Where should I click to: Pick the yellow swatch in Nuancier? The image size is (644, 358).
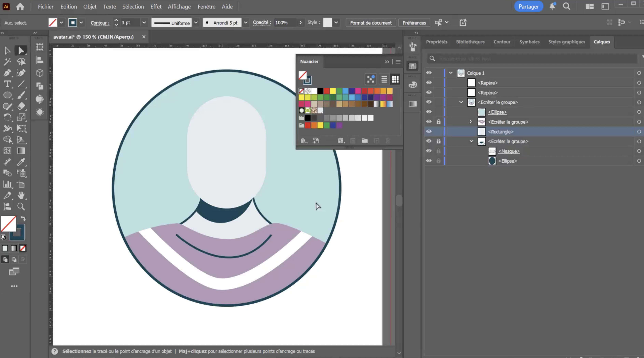pos(333,91)
